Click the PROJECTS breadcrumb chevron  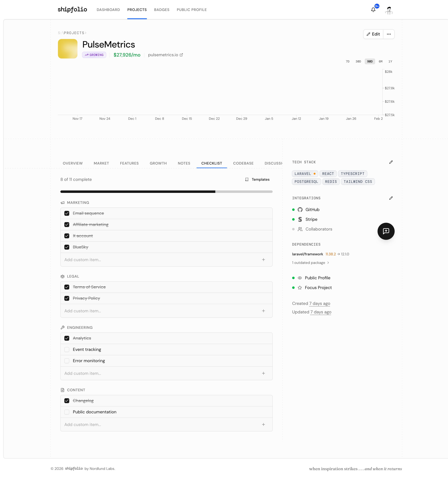tap(86, 33)
